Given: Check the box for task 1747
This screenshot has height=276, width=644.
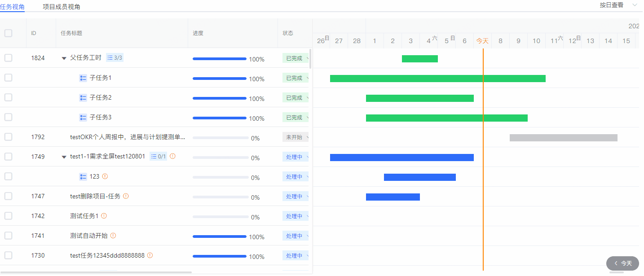Looking at the screenshot, I should 8,196.
